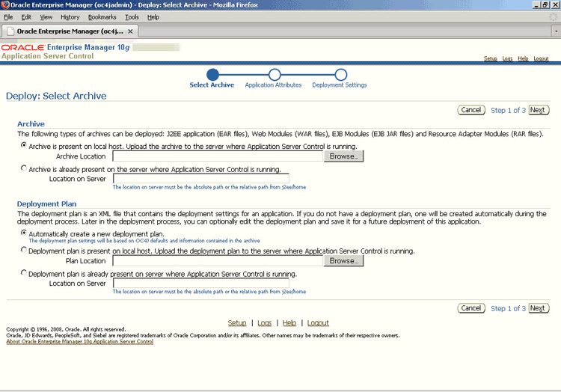Click the Firefox icon in the title bar
The width and height of the screenshot is (561, 392).
click(x=5, y=4)
